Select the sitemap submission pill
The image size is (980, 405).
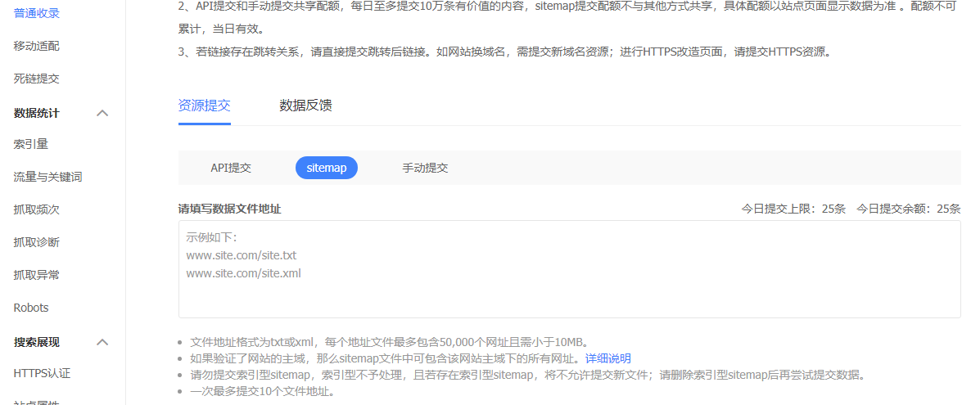pyautogui.click(x=327, y=168)
